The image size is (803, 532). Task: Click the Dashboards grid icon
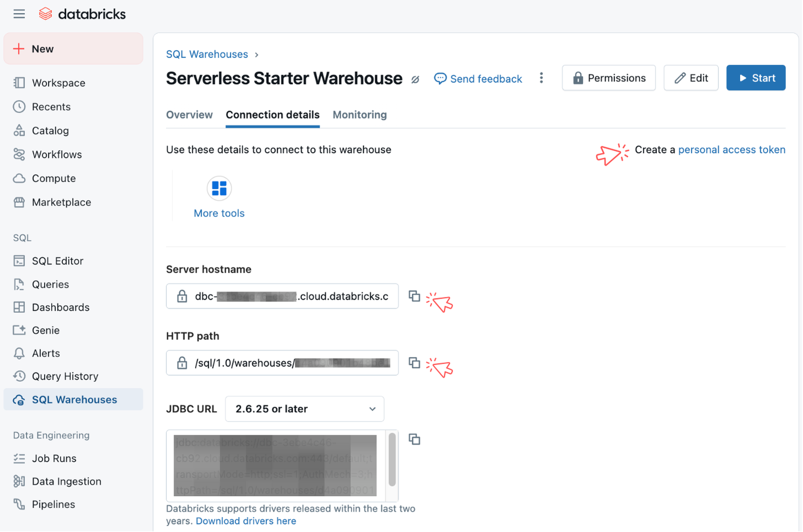click(x=19, y=307)
